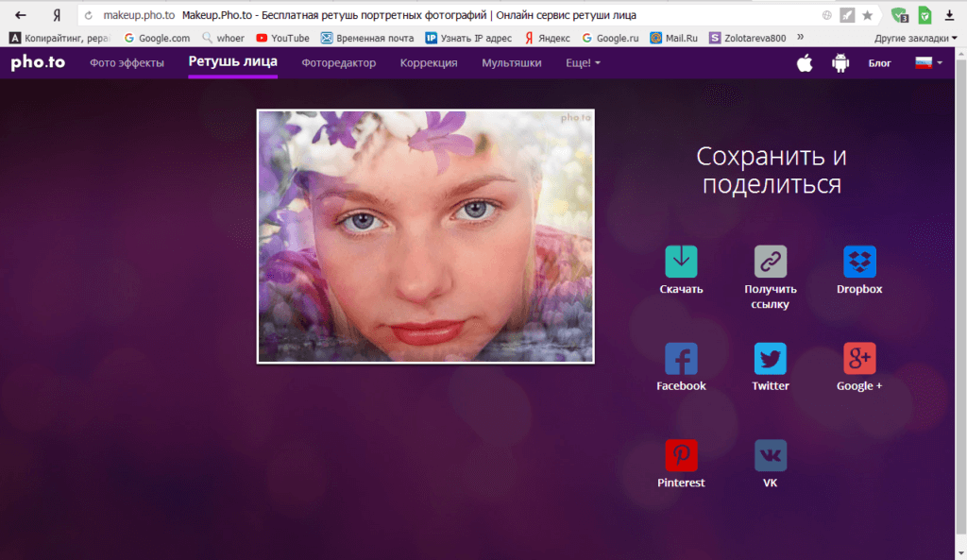Go to the pho.to logo home
Screen dimensions: 967x560
pos(38,62)
